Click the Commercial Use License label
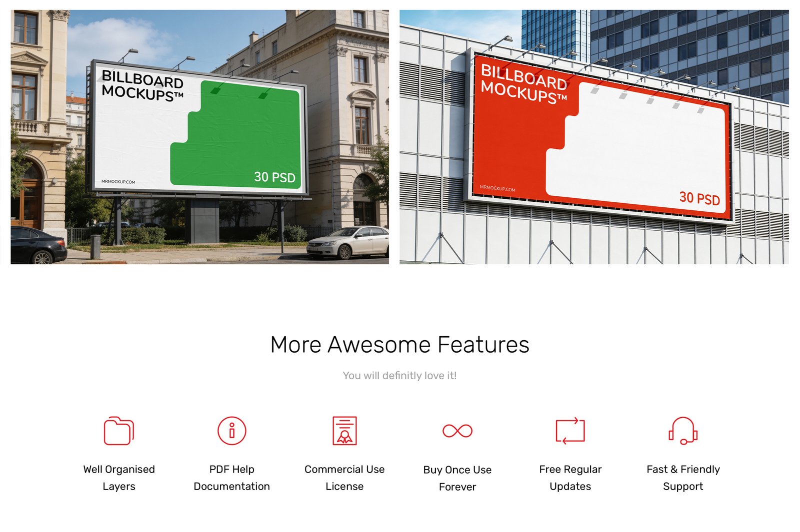The height and width of the screenshot is (532, 800). coord(344,478)
